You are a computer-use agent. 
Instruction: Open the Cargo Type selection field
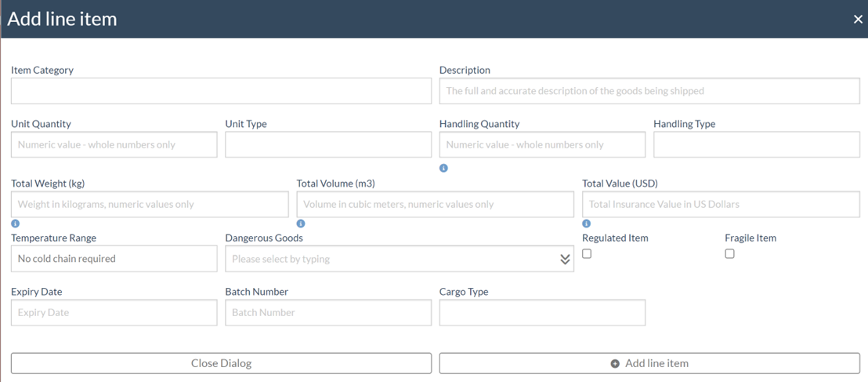point(542,313)
